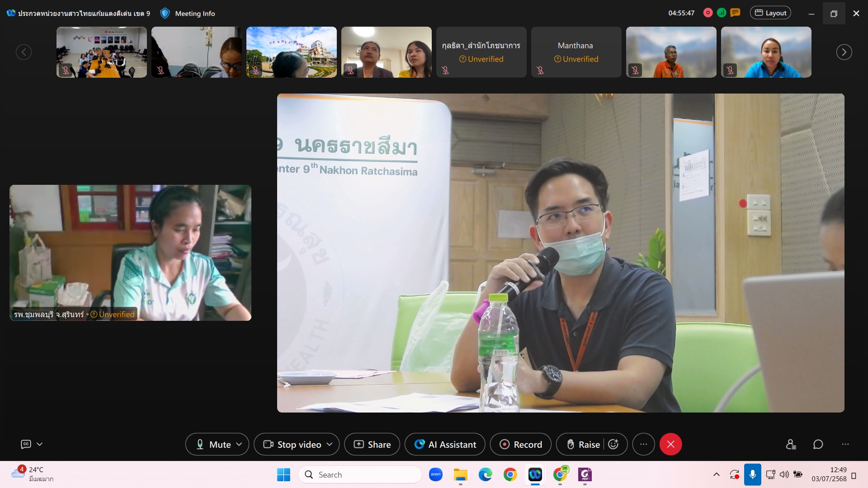Start recording the meeting
Image resolution: width=868 pixels, height=488 pixels.
[521, 445]
